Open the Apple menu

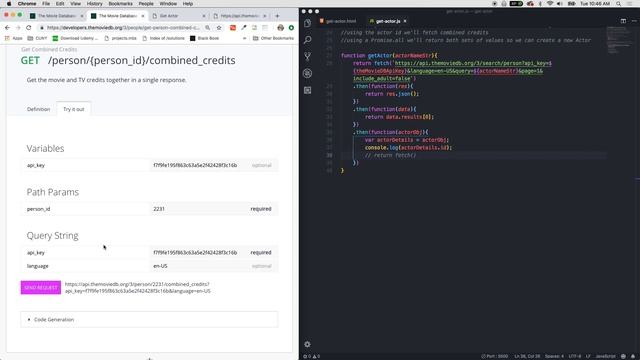click(9, 4)
